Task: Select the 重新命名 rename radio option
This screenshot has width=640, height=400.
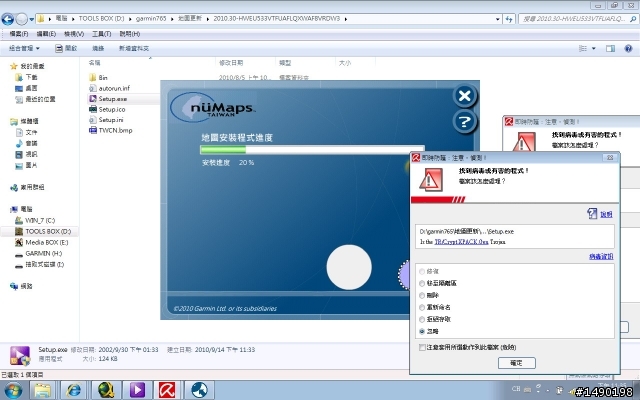Action: click(422, 307)
